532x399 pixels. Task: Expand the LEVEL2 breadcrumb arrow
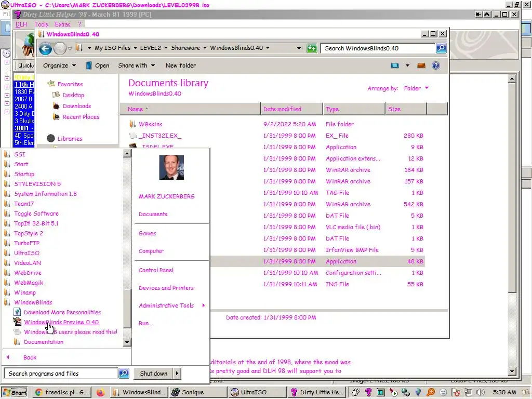pos(166,48)
